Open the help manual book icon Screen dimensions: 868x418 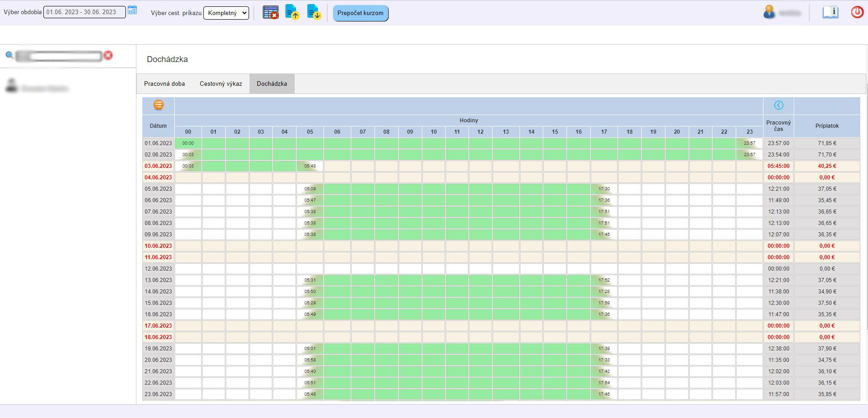point(830,12)
